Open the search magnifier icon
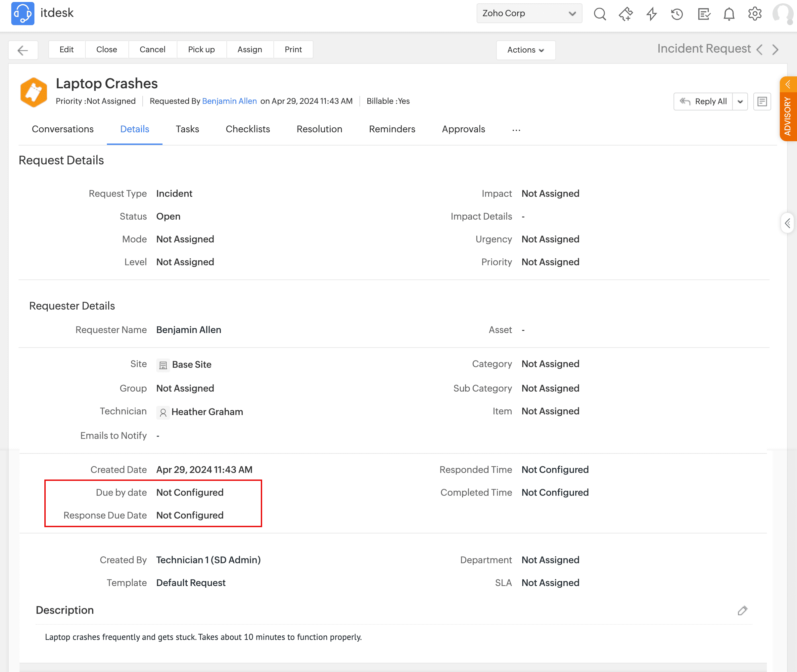The width and height of the screenshot is (797, 672). pyautogui.click(x=599, y=14)
